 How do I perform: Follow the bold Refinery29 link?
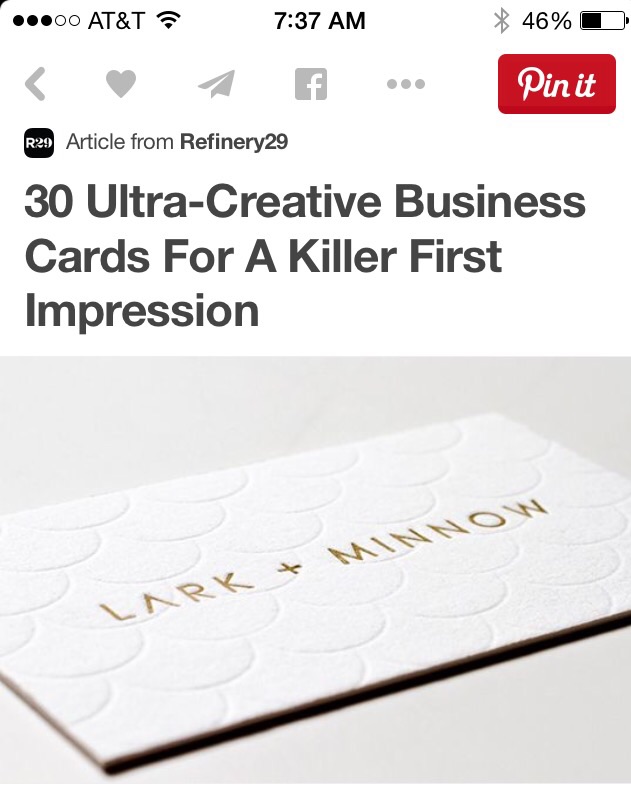click(x=234, y=142)
